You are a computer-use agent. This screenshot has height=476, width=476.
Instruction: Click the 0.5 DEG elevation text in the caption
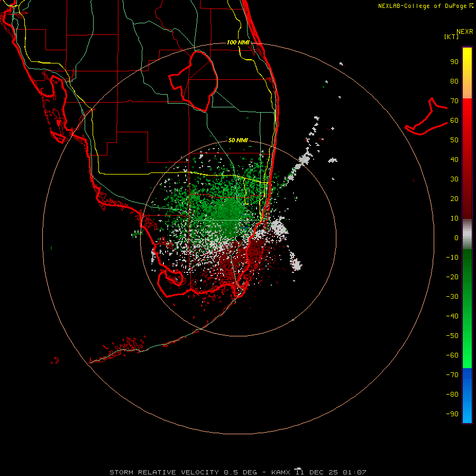(241, 472)
